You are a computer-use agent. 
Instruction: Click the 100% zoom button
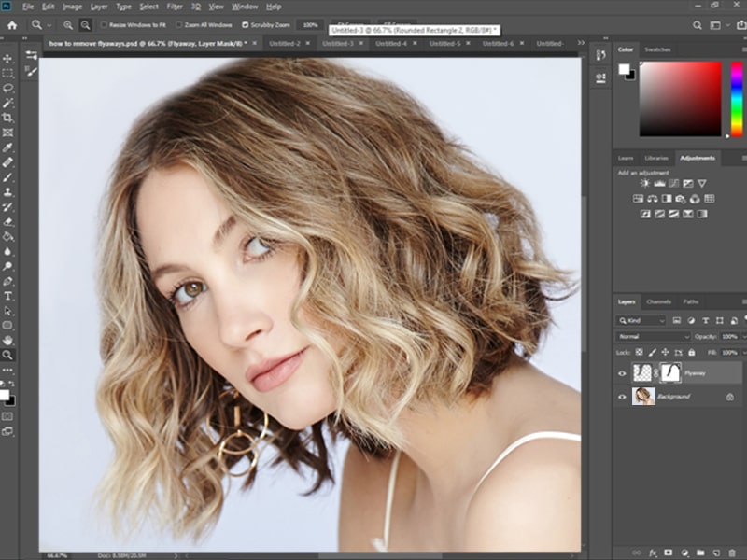[310, 25]
